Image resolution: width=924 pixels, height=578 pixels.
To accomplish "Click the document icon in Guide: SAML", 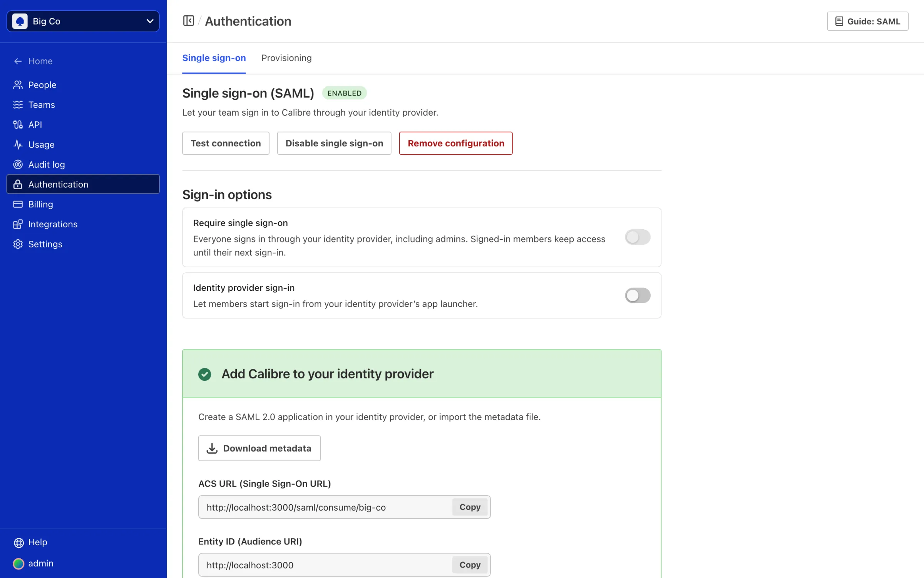I will pyautogui.click(x=839, y=22).
